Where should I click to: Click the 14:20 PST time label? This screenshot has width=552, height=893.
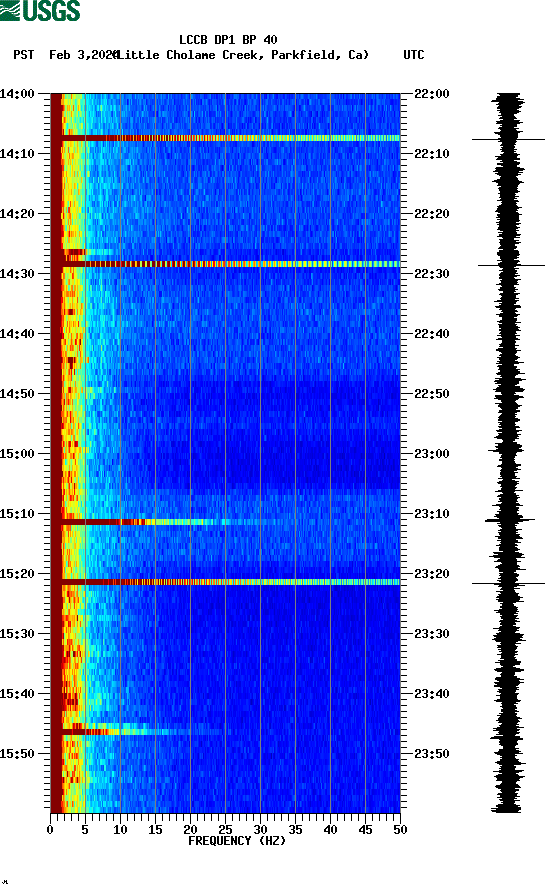pos(17,214)
